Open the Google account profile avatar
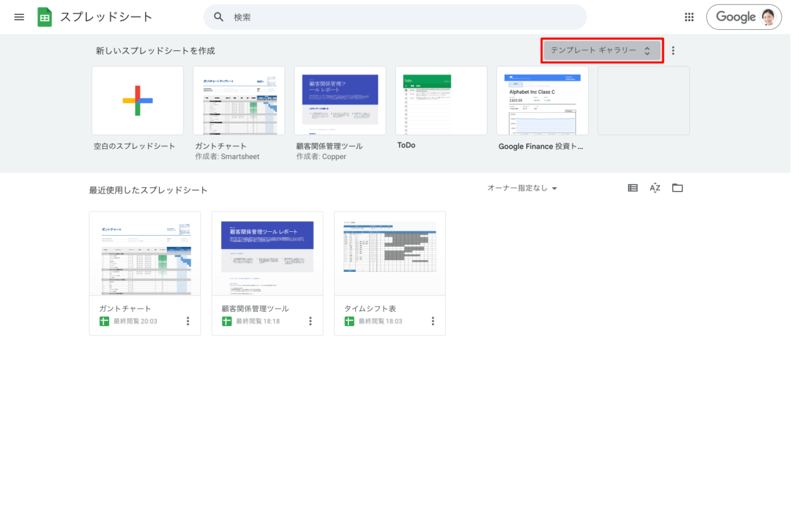799x532 pixels. click(768, 17)
